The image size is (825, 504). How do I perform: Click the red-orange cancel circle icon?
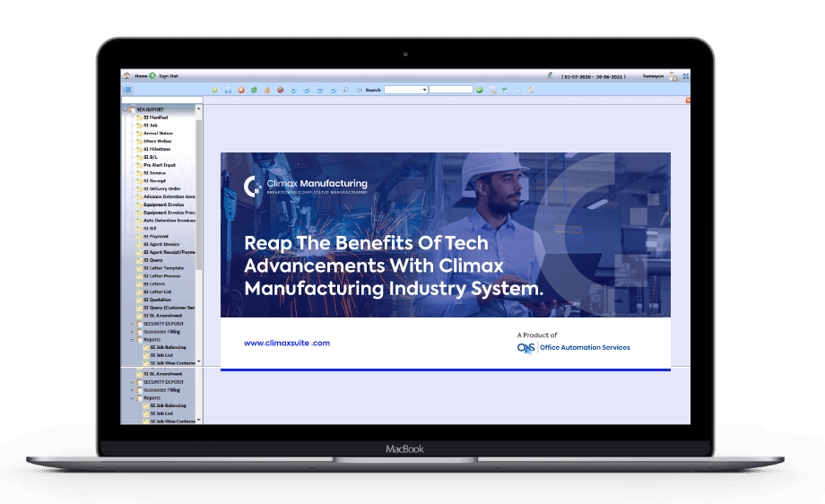tap(241, 90)
